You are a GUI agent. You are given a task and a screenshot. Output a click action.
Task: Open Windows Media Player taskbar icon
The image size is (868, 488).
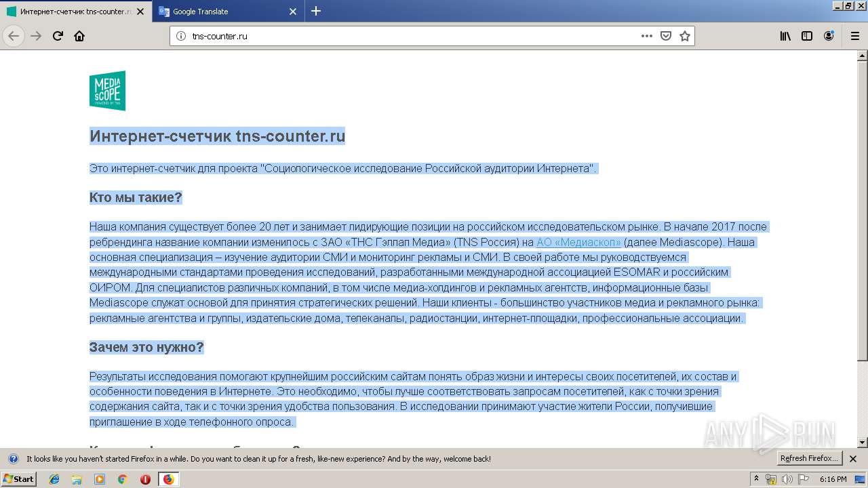(x=100, y=479)
